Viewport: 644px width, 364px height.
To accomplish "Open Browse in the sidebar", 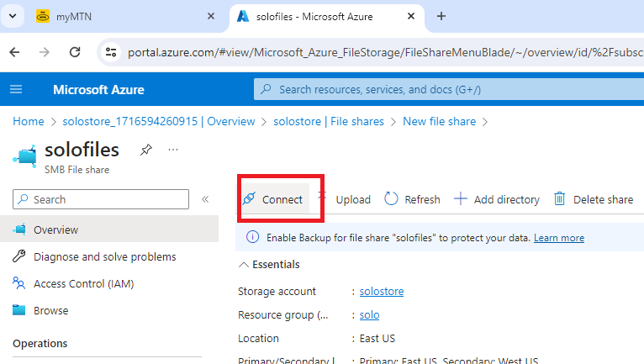I will pyautogui.click(x=50, y=310).
